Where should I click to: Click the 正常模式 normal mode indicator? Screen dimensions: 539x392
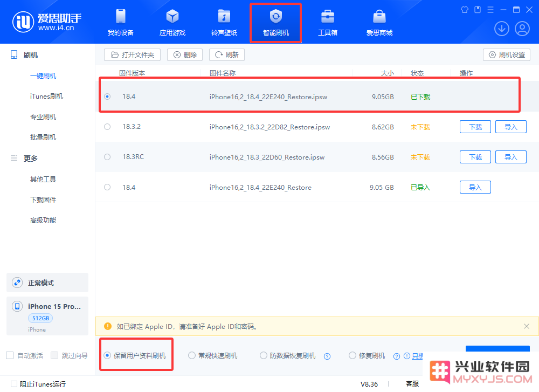(x=47, y=283)
